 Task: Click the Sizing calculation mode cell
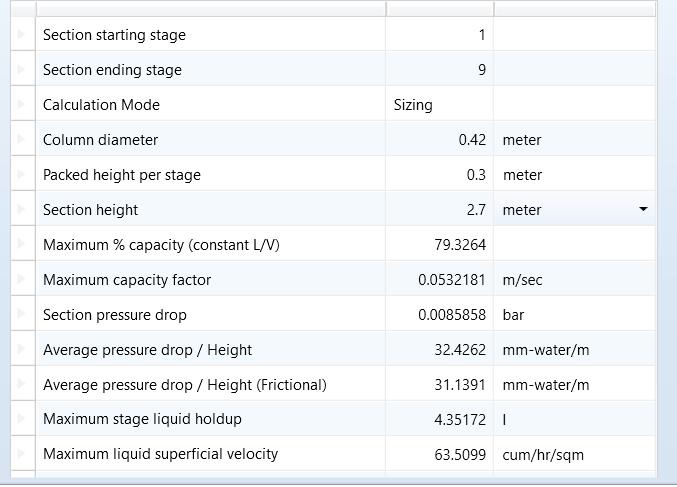point(440,105)
